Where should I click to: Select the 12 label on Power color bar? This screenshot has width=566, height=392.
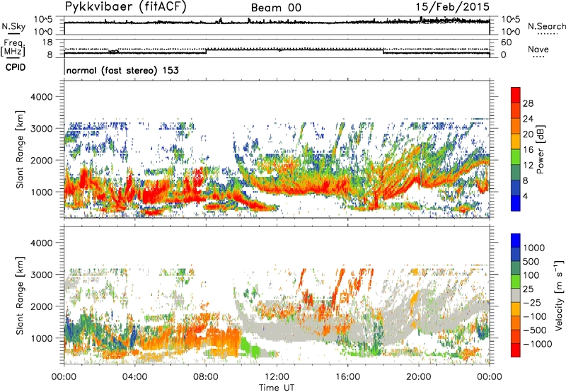528,166
